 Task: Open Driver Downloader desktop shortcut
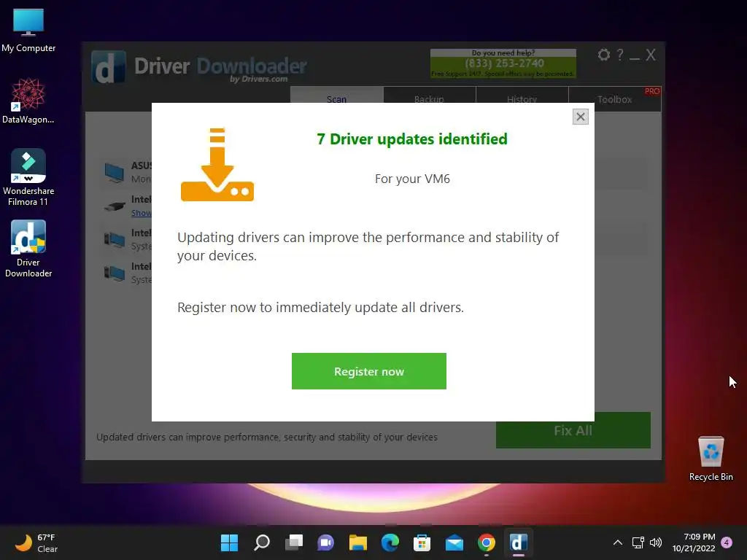click(x=28, y=249)
